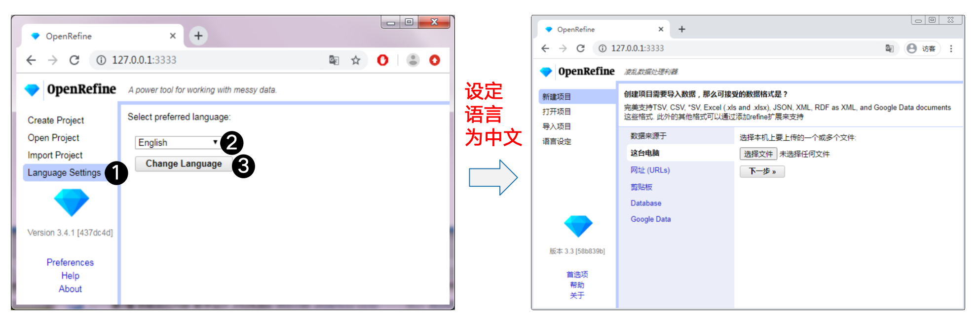Choose 网址 (URLs) data source
Screen dimensions: 980x326
point(650,170)
